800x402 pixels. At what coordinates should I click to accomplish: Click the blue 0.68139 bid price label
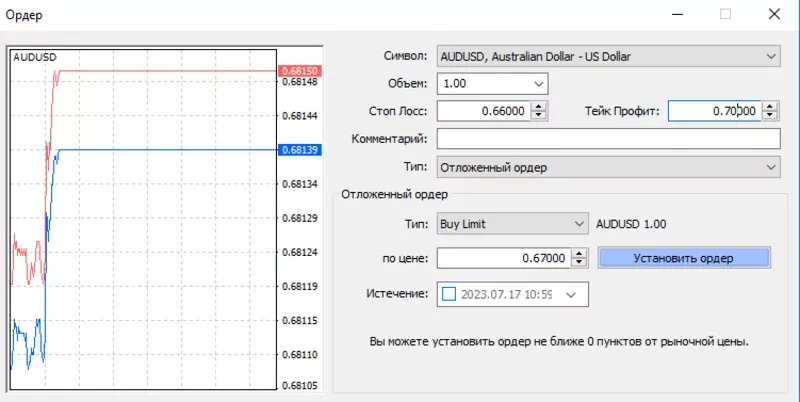(300, 150)
